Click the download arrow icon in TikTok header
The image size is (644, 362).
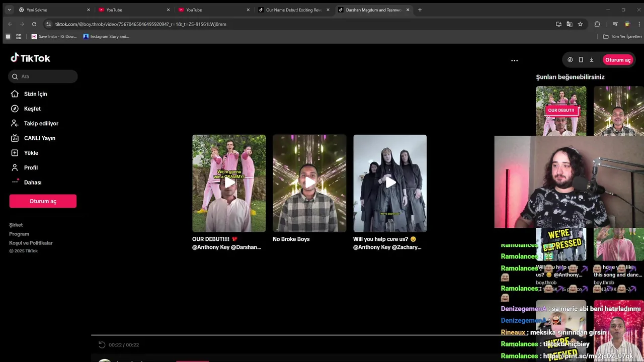(x=592, y=60)
